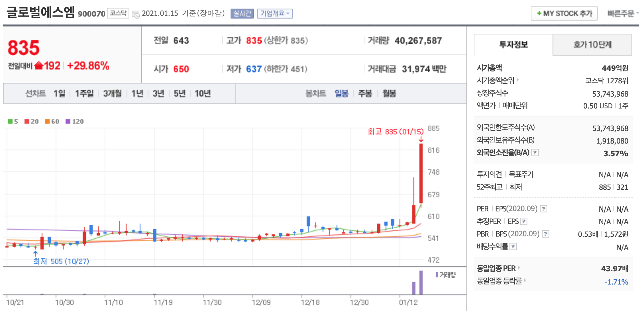Click the 거래대금 value 31,974 백만
The height and width of the screenshot is (311, 644).
[424, 69]
